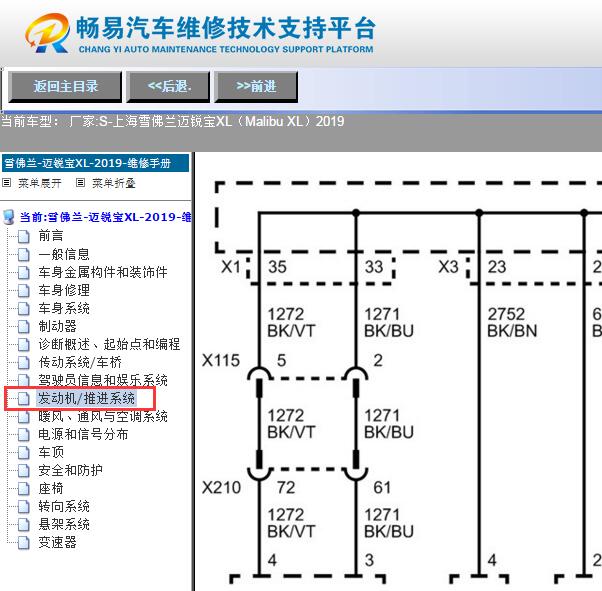Click X1 connector pin number 33
Screen dimensions: 602x591
(374, 267)
